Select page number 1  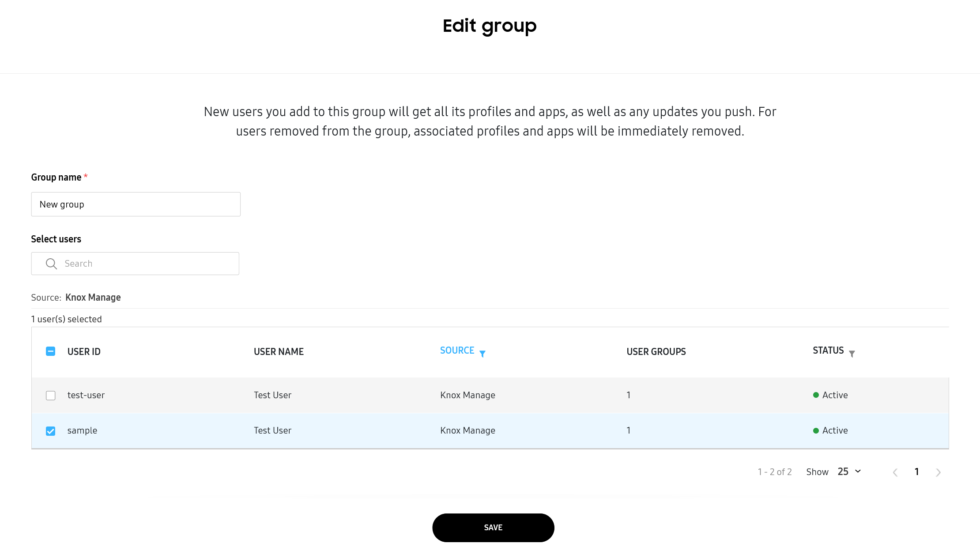tap(917, 472)
